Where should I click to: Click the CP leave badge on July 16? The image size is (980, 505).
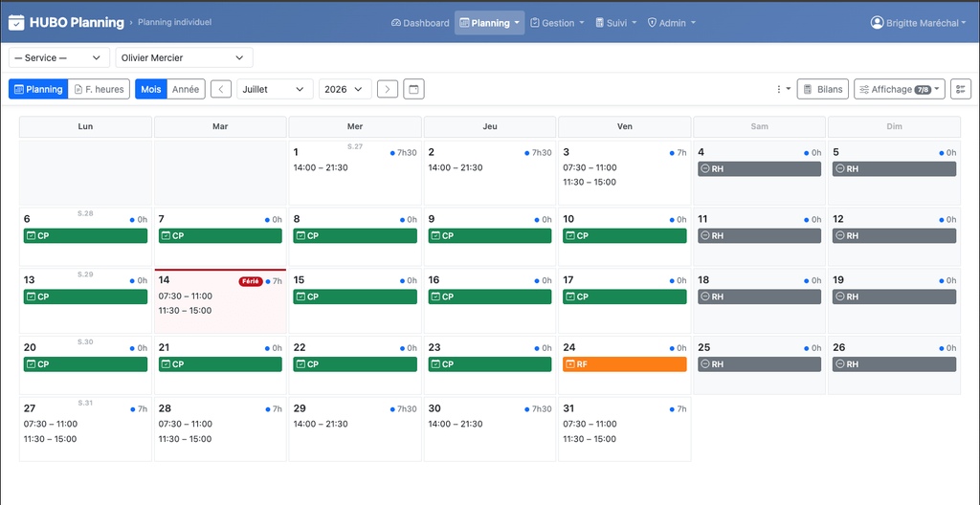tap(490, 296)
